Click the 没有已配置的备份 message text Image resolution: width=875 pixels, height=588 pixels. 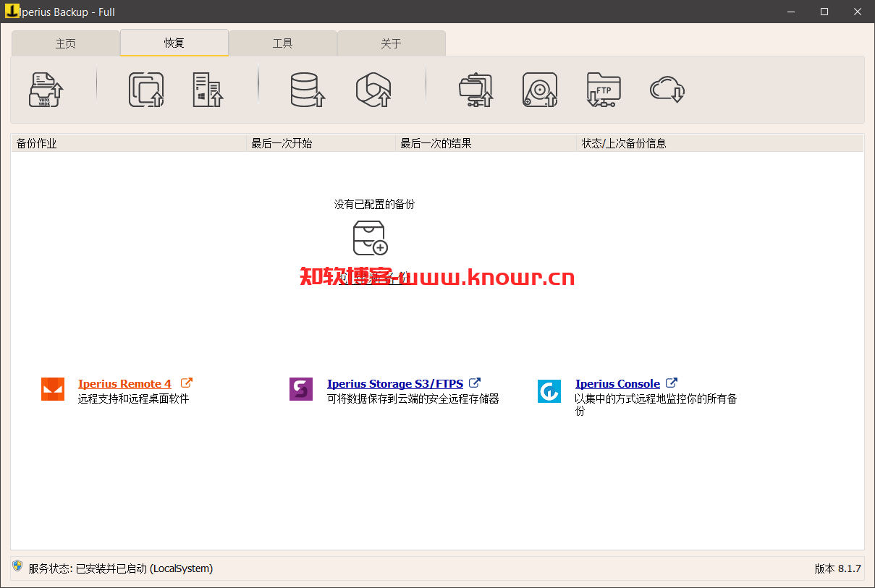click(x=375, y=205)
